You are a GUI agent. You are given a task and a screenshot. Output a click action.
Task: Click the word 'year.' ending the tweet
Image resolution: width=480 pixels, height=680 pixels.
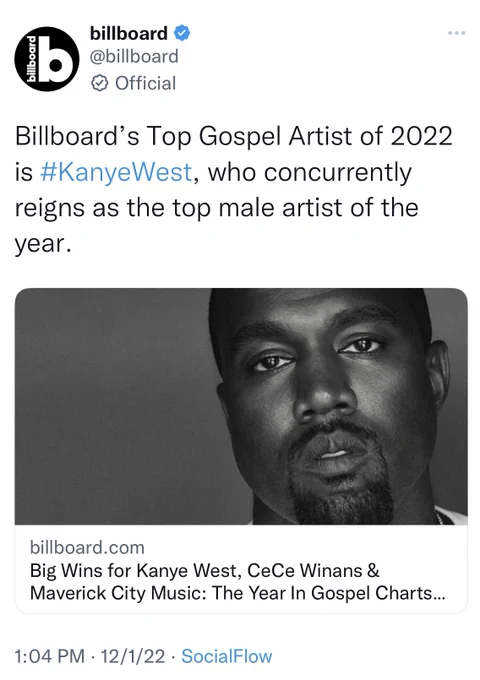pyautogui.click(x=42, y=245)
